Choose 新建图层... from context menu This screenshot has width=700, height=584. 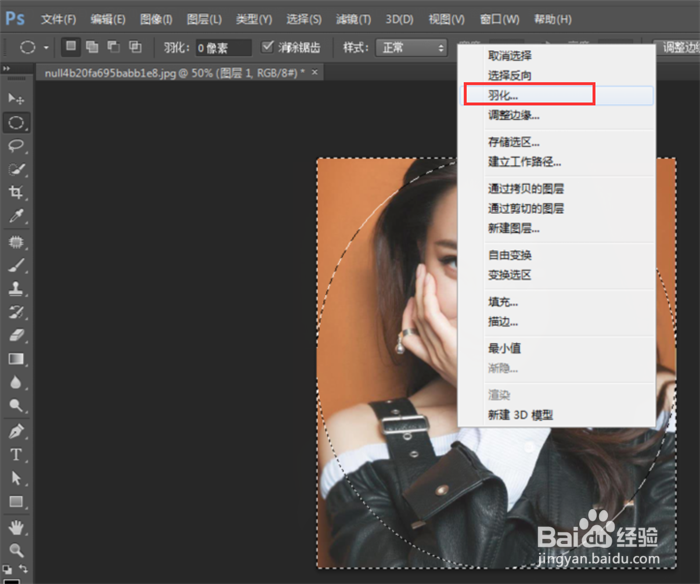coord(557,229)
